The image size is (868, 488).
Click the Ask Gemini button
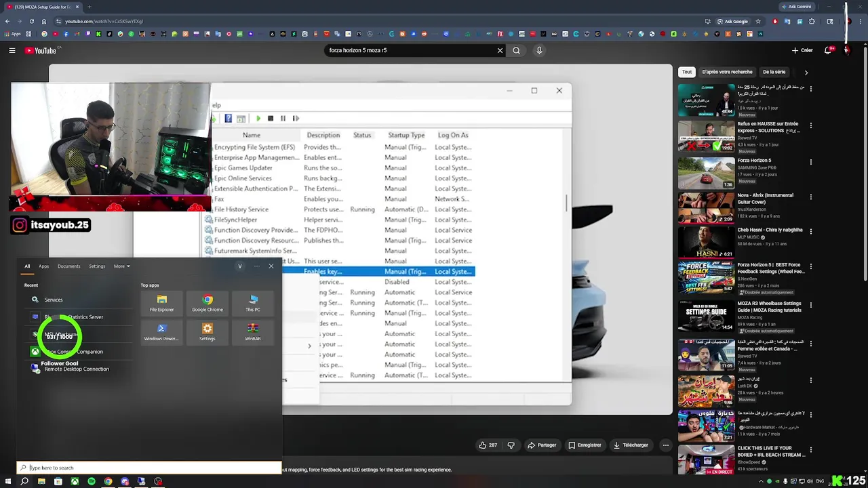tap(796, 7)
